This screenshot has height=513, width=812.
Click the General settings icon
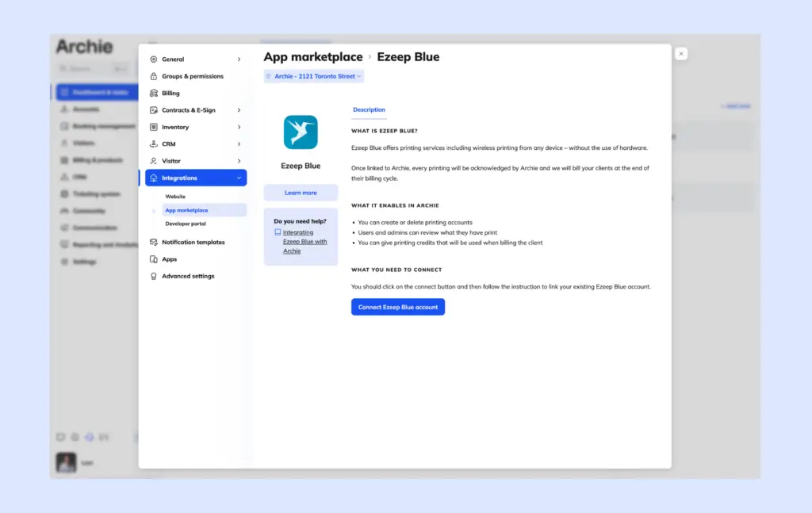tap(153, 59)
